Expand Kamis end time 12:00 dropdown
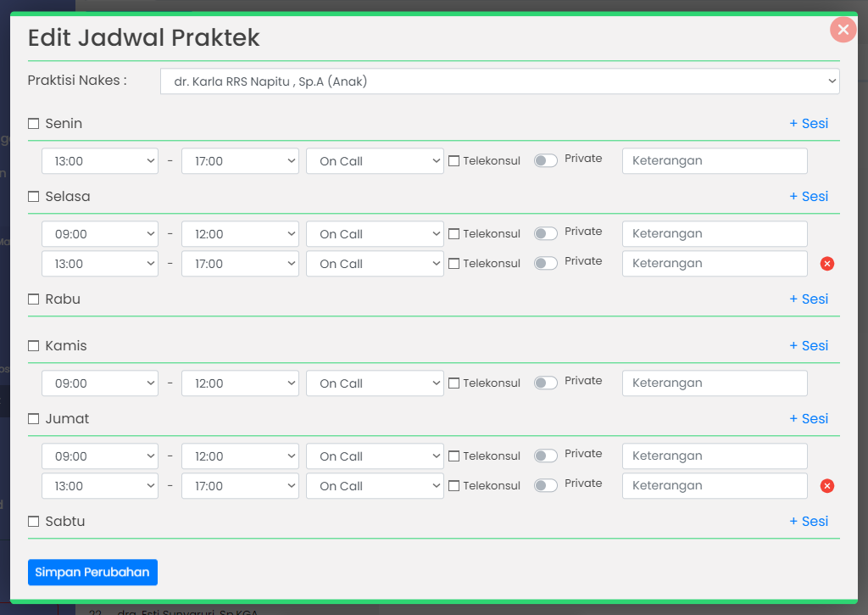 click(x=240, y=383)
